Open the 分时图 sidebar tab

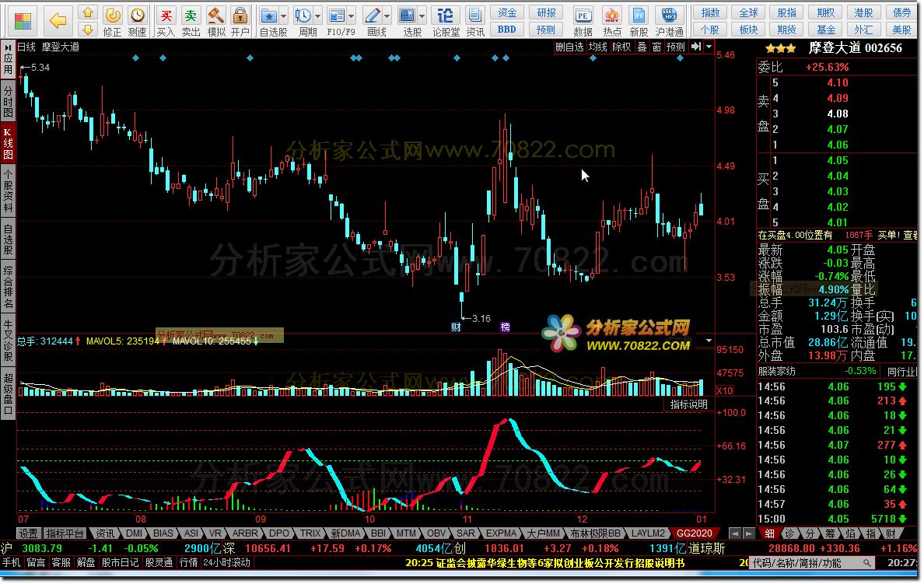tap(9, 101)
